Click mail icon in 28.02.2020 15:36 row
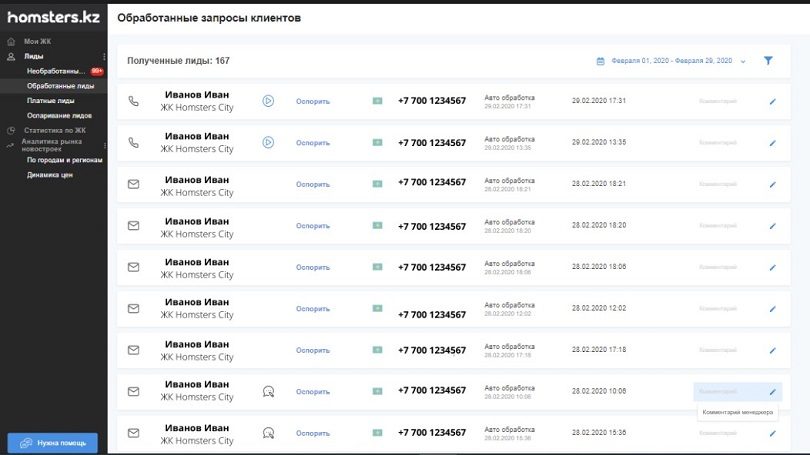Viewport: 810px width, 455px height. pyautogui.click(x=133, y=433)
